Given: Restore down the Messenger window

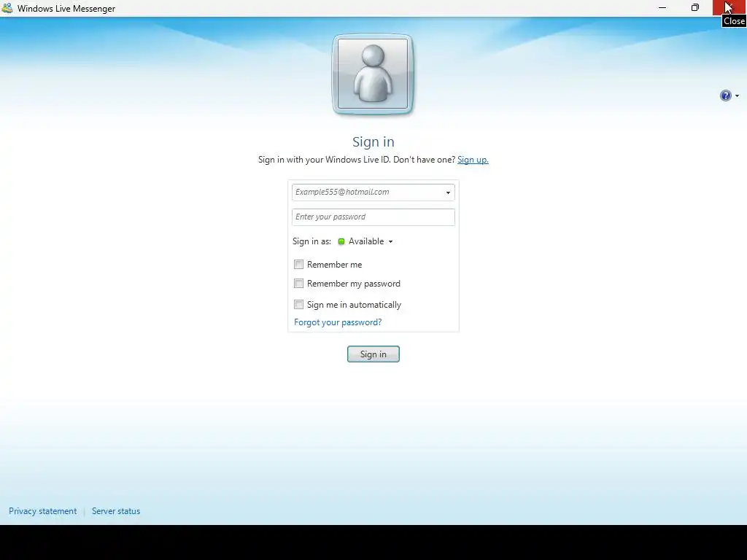Looking at the screenshot, I should tap(695, 7).
